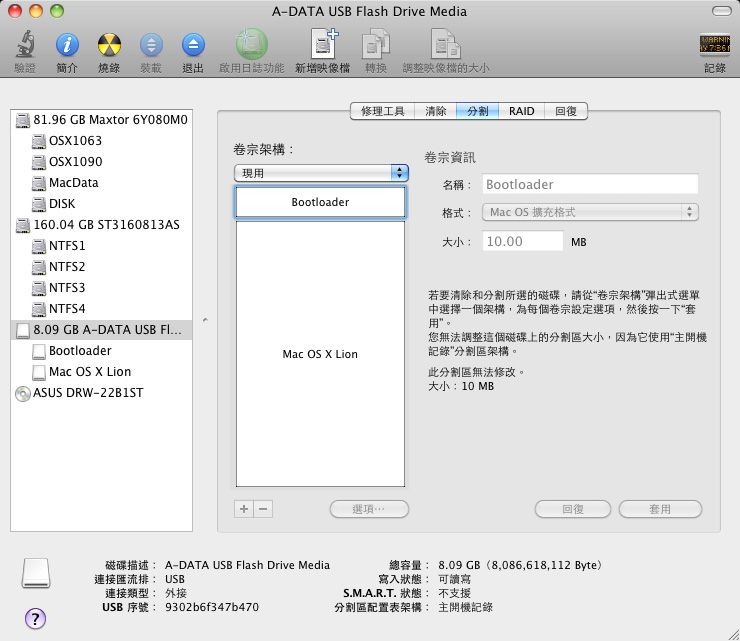Viewport: 740px width, 641px height.
Task: Click the USB volume icon beside Bootloader in sidebar
Action: coord(39,351)
